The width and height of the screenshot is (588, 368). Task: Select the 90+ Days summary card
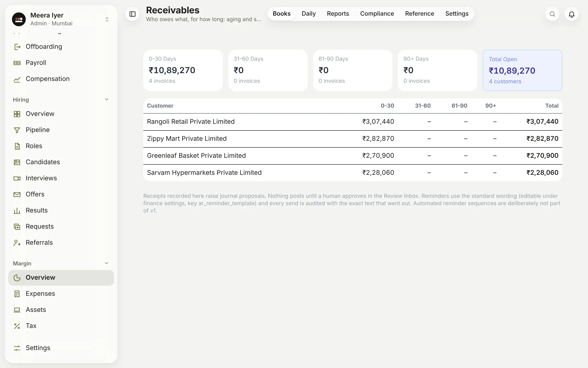pyautogui.click(x=437, y=70)
